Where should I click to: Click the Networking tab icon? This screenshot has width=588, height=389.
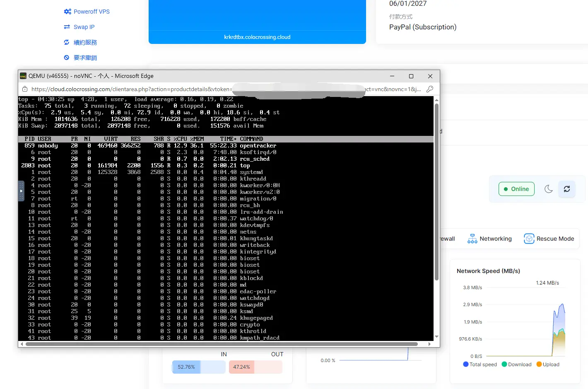pos(472,239)
